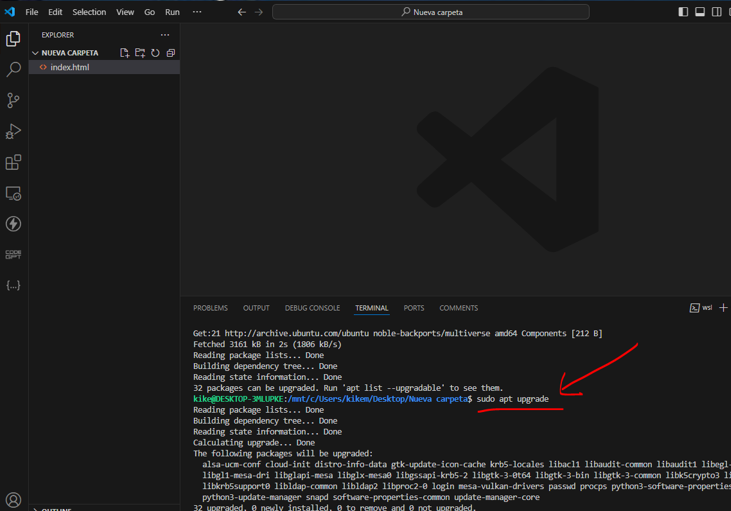This screenshot has height=511, width=731.
Task: Go back using the navigation arrow
Action: (241, 12)
